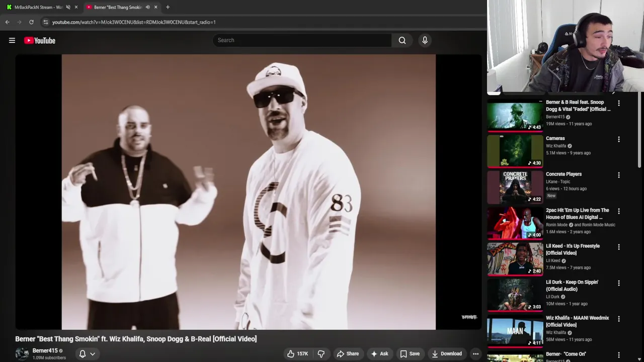This screenshot has width=644, height=362.
Task: Mute the Berner tab via speaker icon
Action: (x=147, y=7)
